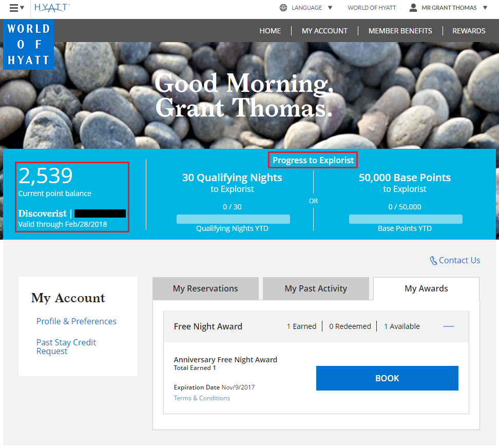Open the Language dropdown arrow
The image size is (499, 448).
(330, 8)
